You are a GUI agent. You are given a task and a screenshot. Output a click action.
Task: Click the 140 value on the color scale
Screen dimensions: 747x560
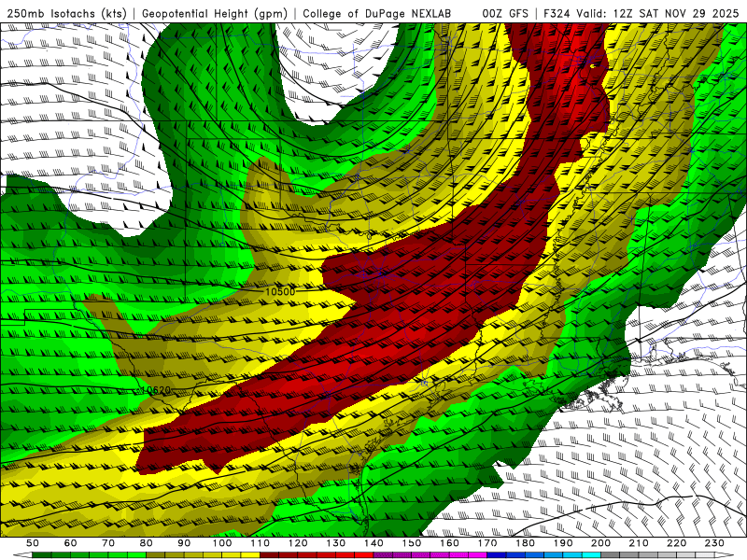pyautogui.click(x=373, y=543)
